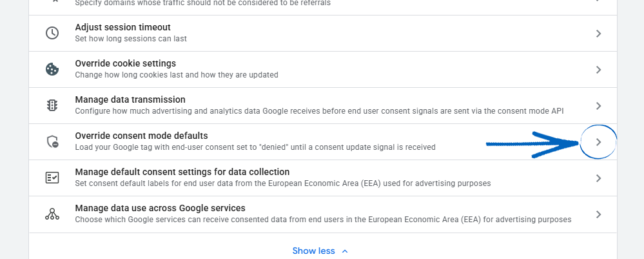Open Manage data transmission heading text
644x259 pixels.
tap(130, 99)
